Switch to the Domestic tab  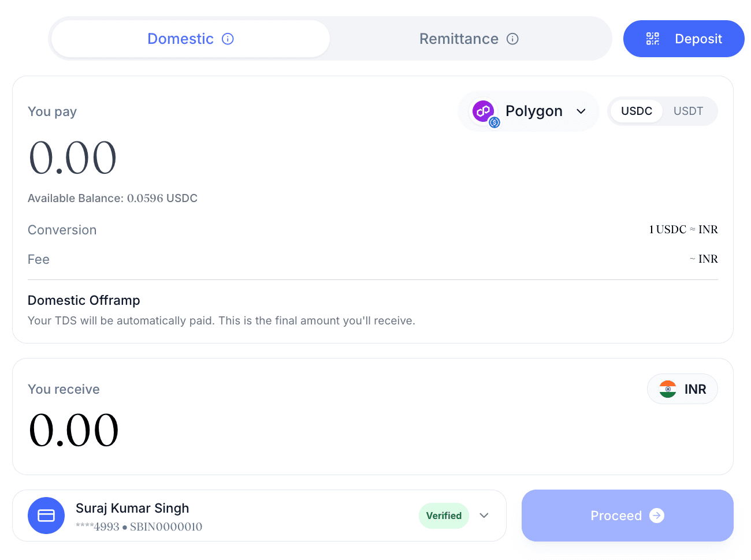click(x=180, y=39)
